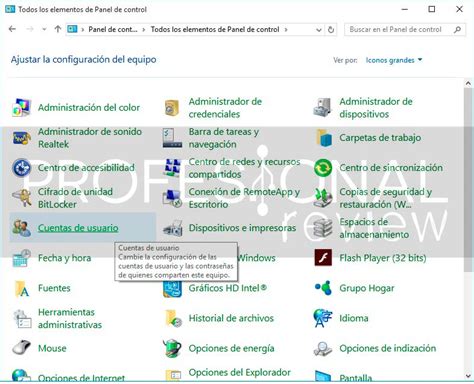Open the Grupo Hogar link

[367, 288]
